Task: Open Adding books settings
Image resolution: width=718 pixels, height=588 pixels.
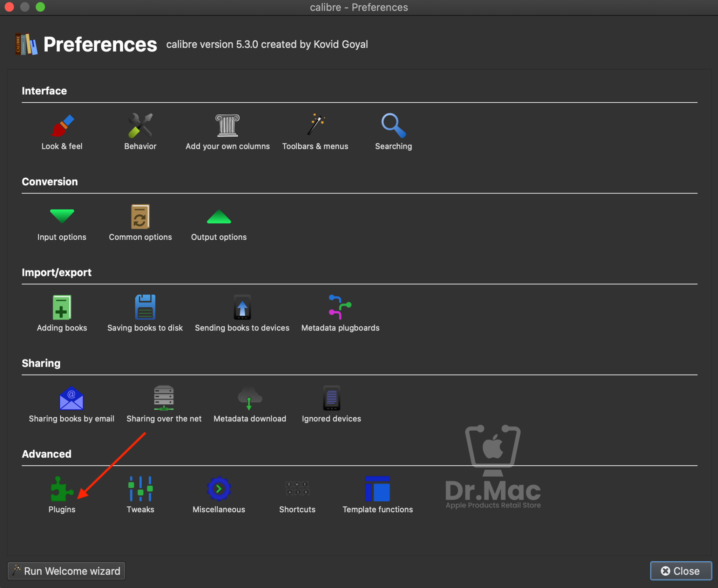Action: [62, 314]
